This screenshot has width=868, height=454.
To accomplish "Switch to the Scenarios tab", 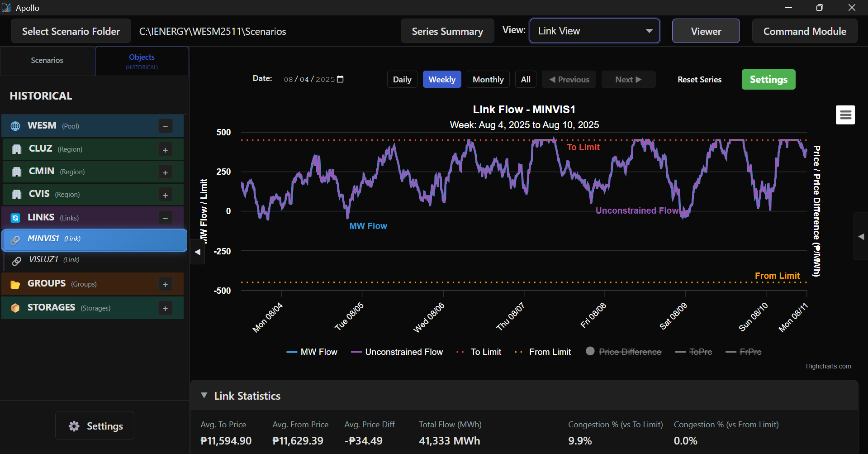I will [x=47, y=60].
